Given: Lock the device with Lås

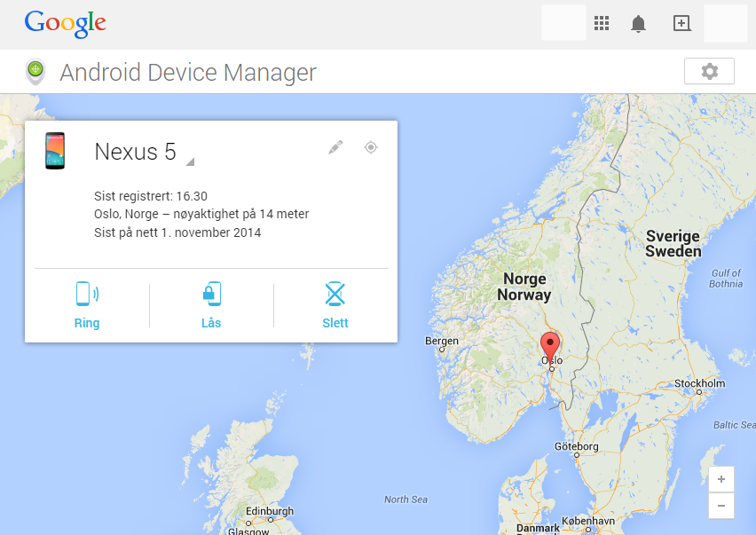Looking at the screenshot, I should (x=211, y=305).
